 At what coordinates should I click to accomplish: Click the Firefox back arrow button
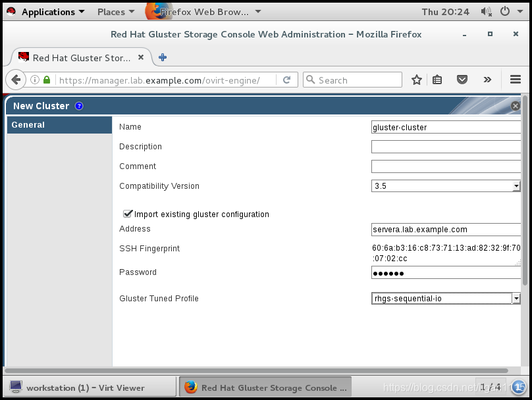click(16, 80)
